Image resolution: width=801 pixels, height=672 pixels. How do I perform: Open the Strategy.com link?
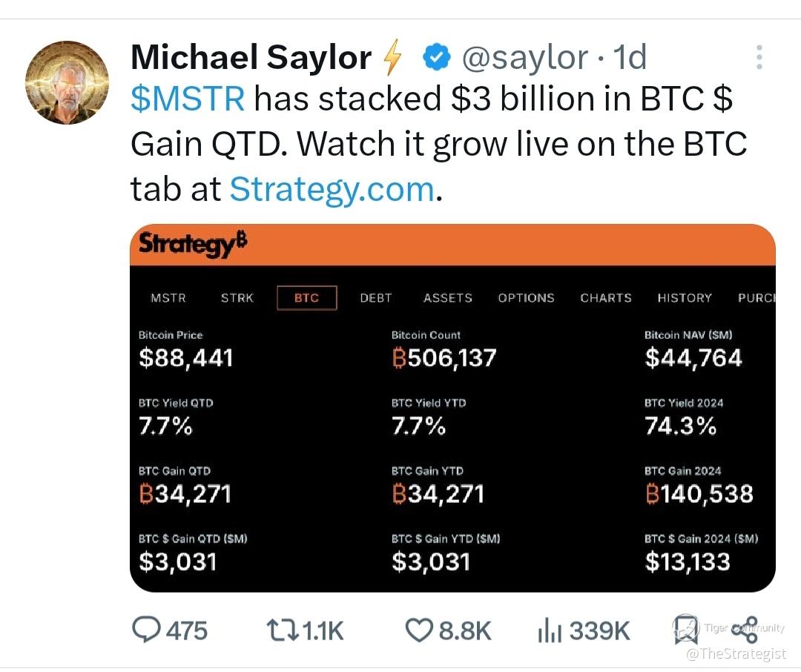coord(332,189)
